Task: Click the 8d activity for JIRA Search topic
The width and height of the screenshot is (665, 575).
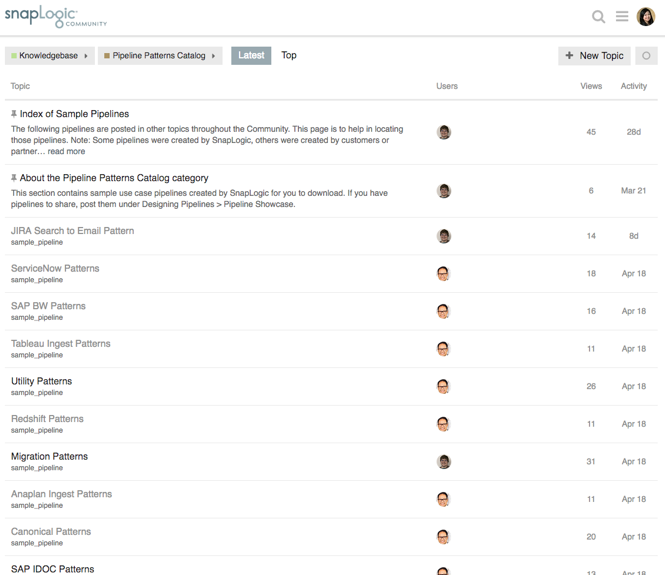Action: pos(634,236)
